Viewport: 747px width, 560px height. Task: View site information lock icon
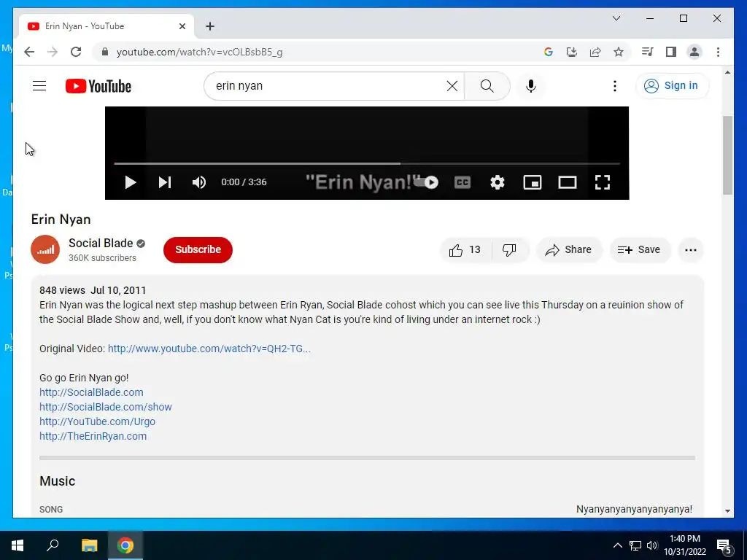[x=105, y=52]
